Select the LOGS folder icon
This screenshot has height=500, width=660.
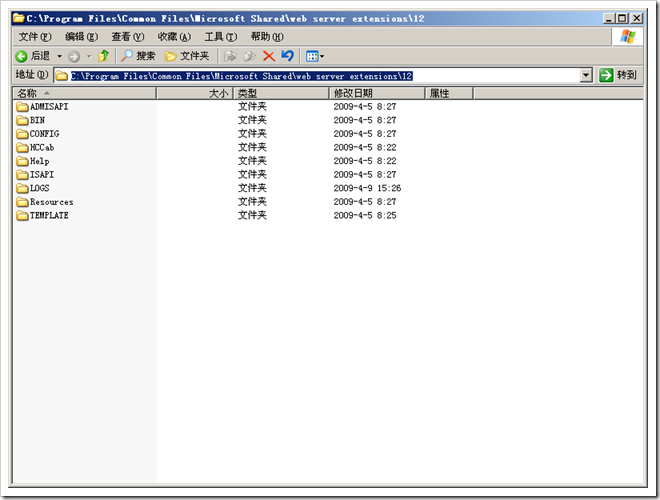point(22,188)
